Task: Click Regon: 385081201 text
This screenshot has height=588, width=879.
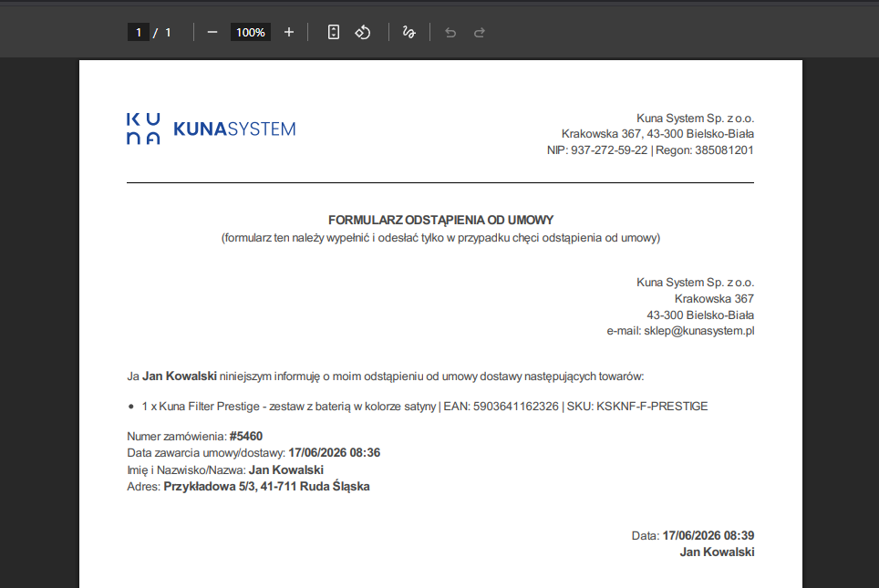Action: point(705,150)
